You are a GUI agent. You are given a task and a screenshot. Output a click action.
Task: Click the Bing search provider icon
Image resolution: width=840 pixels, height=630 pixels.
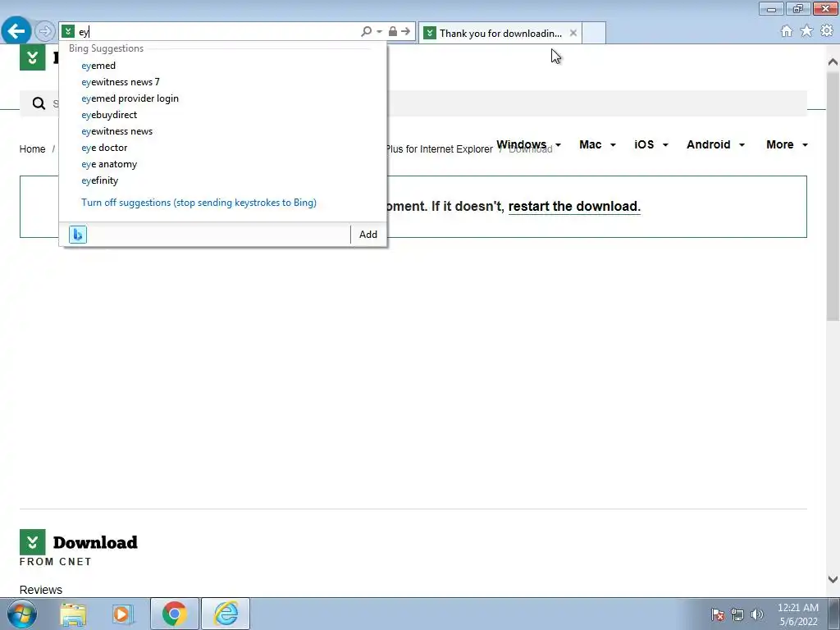tap(78, 234)
